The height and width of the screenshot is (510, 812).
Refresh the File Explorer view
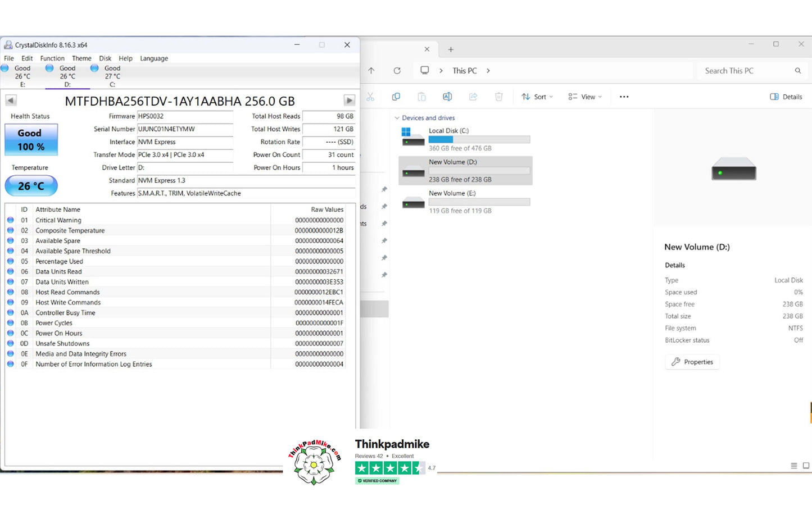[x=397, y=71]
